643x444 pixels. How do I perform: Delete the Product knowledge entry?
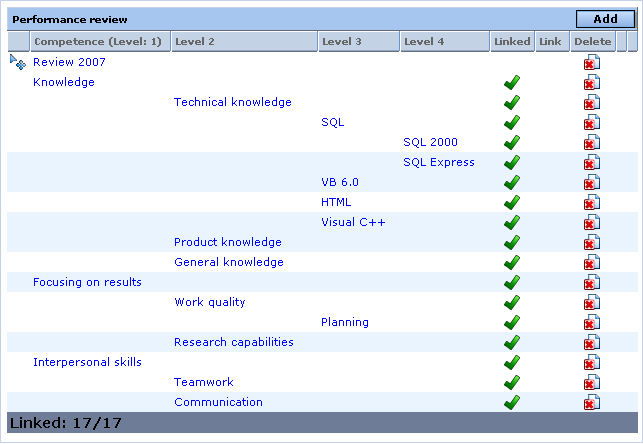tap(592, 243)
